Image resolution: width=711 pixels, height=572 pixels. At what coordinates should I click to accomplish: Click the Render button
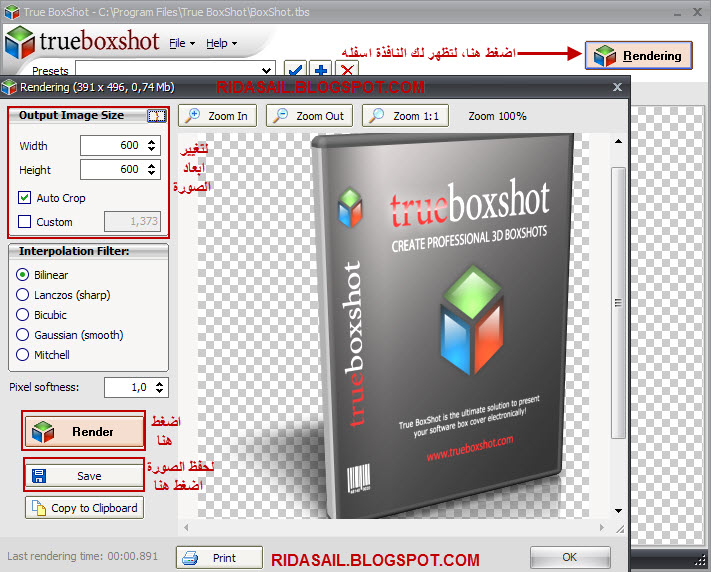tap(84, 431)
